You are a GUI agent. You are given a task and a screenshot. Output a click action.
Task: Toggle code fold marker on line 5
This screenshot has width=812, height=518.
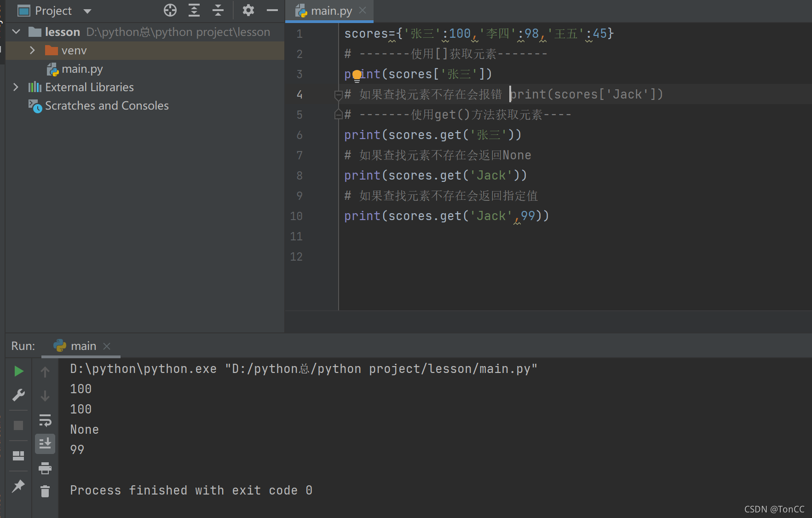(338, 115)
